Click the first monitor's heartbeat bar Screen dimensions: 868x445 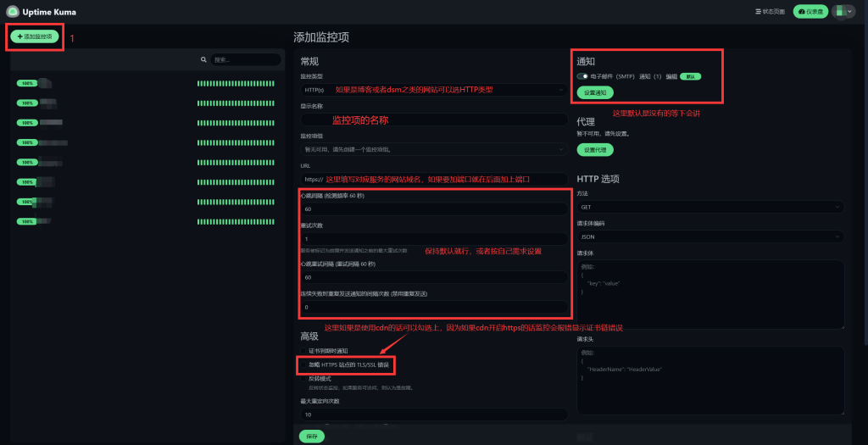tap(236, 83)
